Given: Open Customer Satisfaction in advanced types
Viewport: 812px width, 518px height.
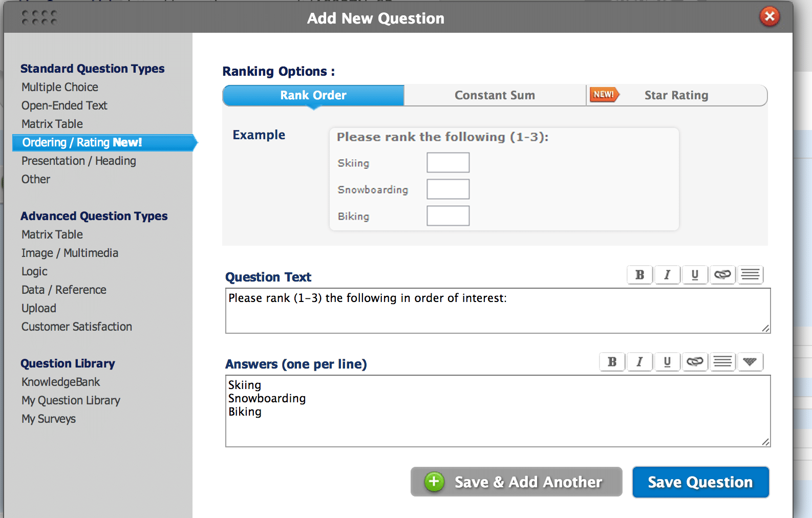Looking at the screenshot, I should point(77,327).
